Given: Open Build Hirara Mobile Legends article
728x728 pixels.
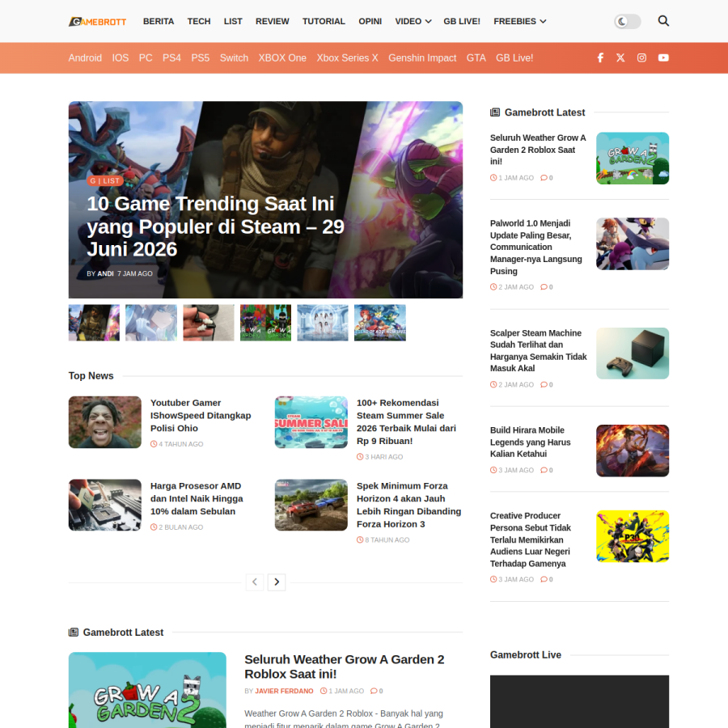Looking at the screenshot, I should coord(530,442).
